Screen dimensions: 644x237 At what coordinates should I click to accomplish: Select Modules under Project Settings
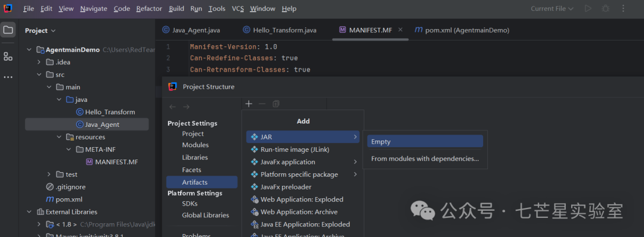(196, 145)
